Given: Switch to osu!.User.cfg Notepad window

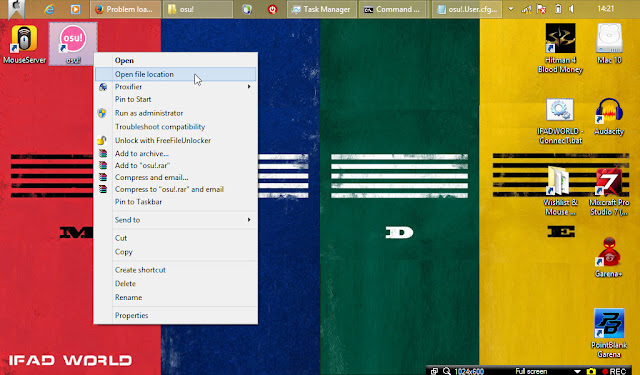Looking at the screenshot, I should tap(467, 9).
